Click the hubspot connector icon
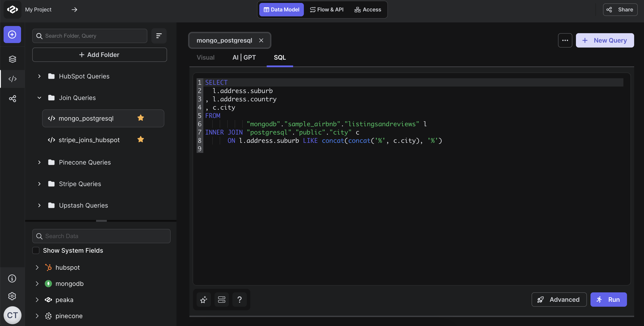 coord(48,267)
